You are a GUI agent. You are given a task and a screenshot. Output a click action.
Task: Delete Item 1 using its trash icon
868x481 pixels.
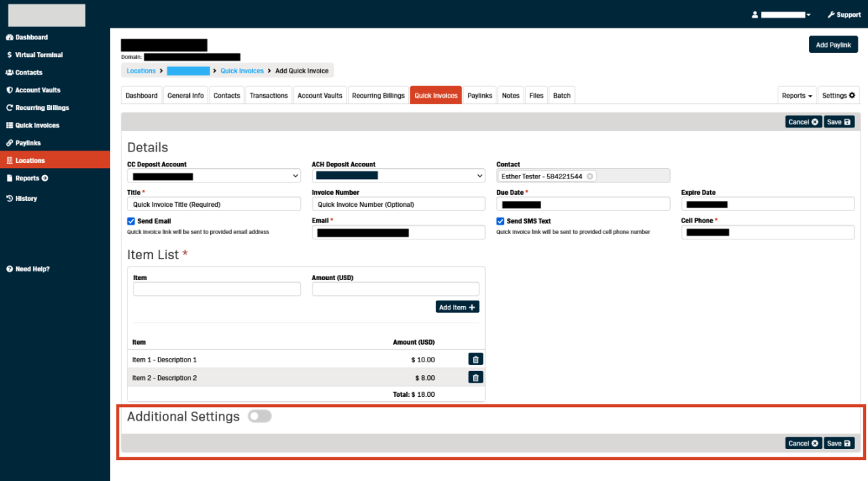pos(475,359)
